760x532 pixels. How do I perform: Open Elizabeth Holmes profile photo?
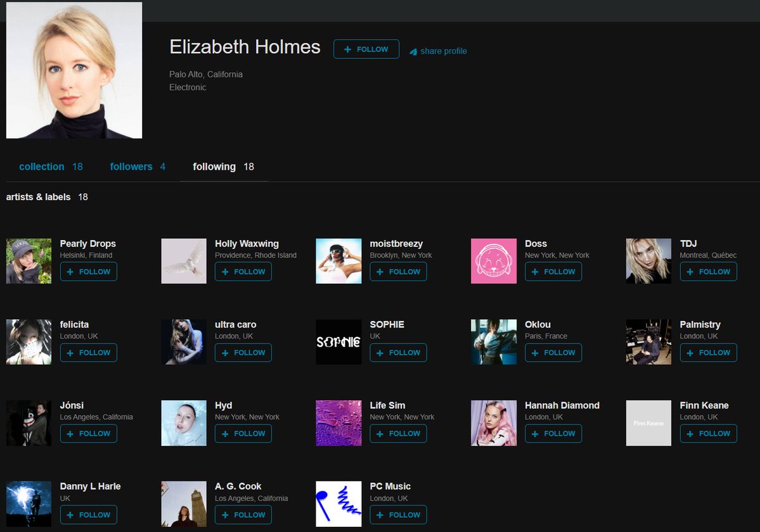coord(74,70)
